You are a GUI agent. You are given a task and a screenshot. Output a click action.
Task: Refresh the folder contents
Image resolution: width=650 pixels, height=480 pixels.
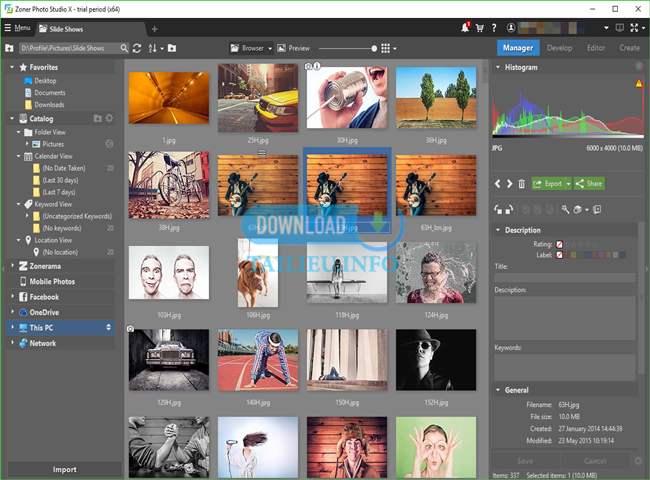pyautogui.click(x=137, y=48)
